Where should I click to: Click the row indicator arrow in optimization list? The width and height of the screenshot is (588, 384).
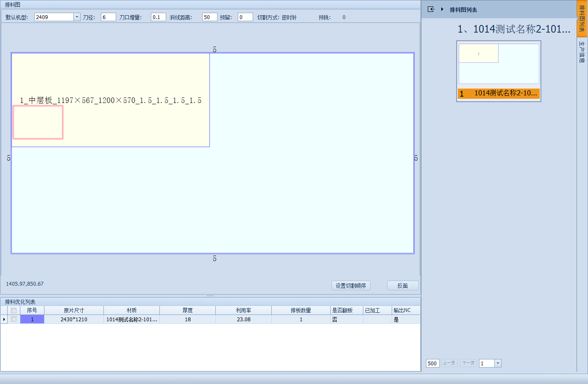click(4, 319)
